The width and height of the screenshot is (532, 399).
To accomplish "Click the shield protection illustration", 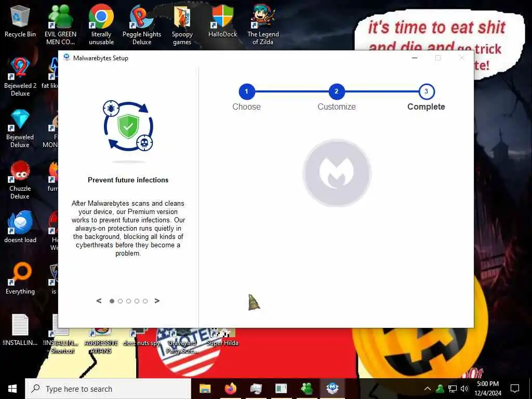I will tap(128, 126).
